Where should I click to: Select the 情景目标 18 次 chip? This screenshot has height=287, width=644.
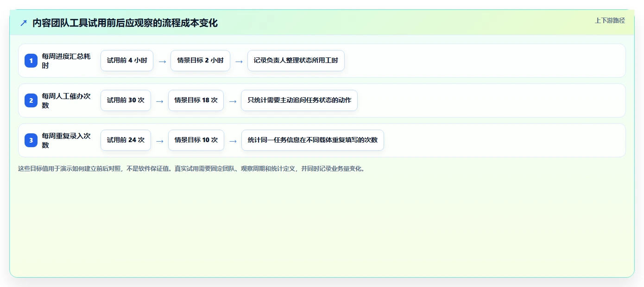[x=196, y=100]
